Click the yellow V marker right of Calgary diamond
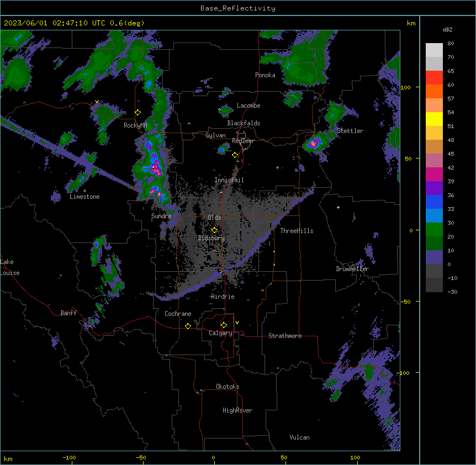The width and height of the screenshot is (476, 465). (x=237, y=323)
